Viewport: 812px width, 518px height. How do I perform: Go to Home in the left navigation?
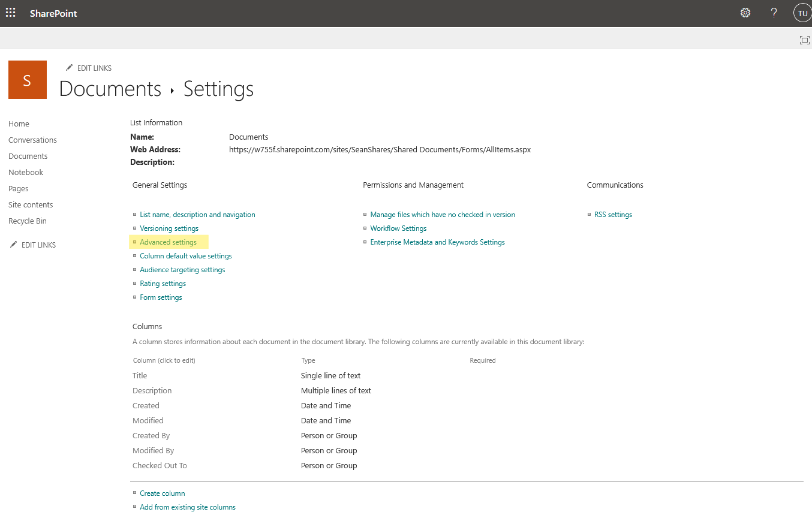pyautogui.click(x=19, y=124)
